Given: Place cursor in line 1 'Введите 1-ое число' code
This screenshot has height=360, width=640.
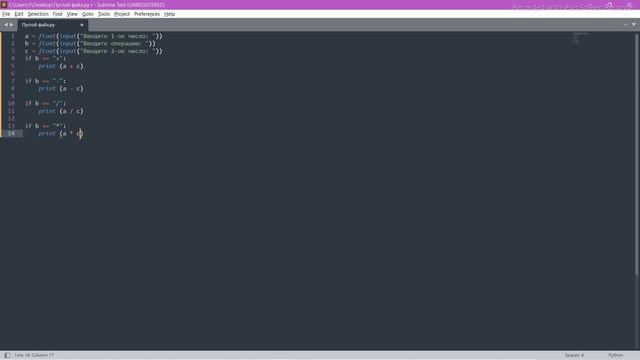Looking at the screenshot, I should [x=93, y=36].
